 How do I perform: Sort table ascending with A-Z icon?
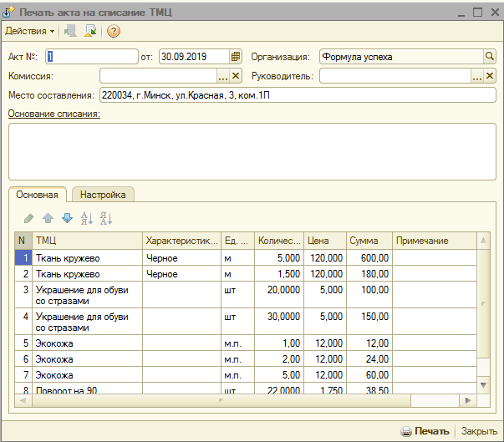click(x=86, y=219)
